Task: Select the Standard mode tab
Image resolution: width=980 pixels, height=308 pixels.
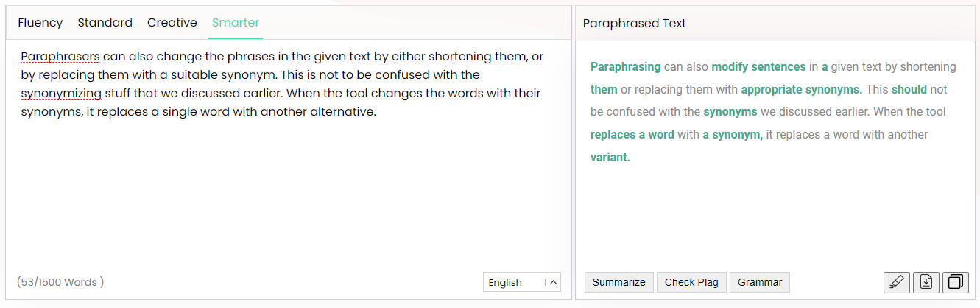Action: point(105,23)
